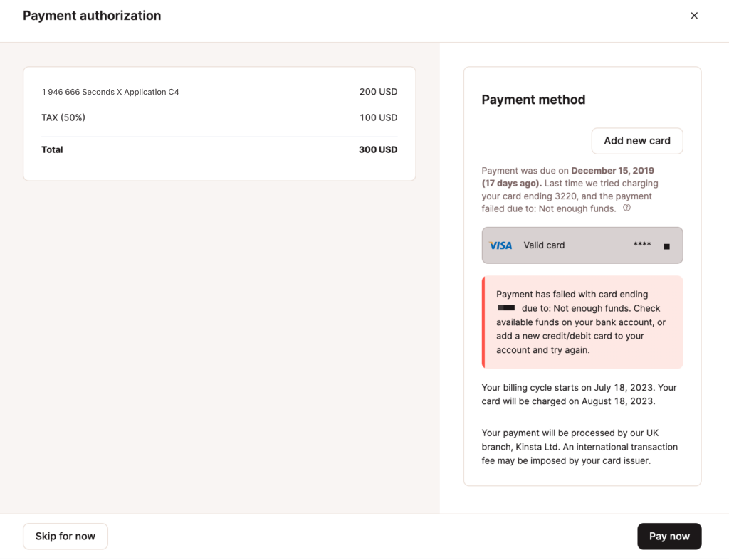Image resolution: width=729 pixels, height=560 pixels.
Task: Select the Total row in the order summary
Action: coord(219,149)
